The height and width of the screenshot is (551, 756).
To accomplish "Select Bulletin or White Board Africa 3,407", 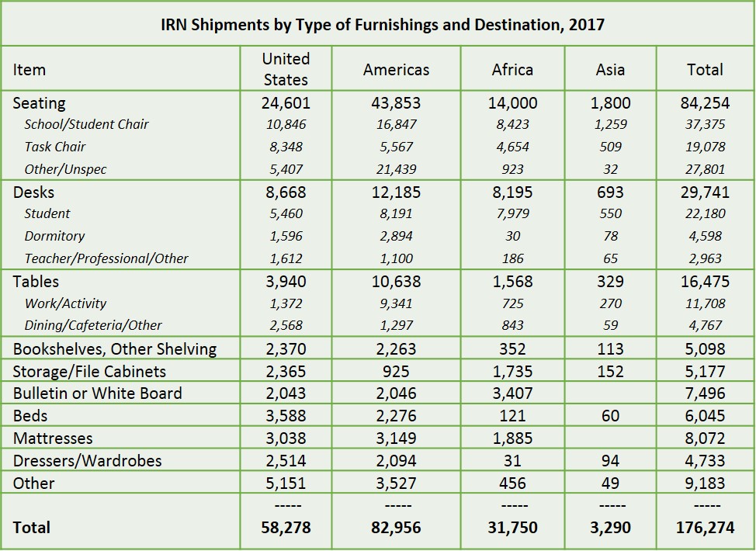I will [512, 393].
